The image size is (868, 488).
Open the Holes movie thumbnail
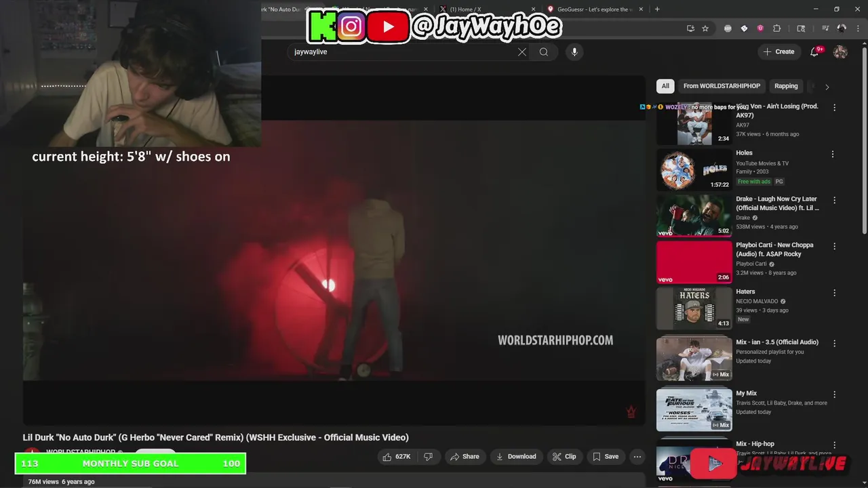(694, 169)
